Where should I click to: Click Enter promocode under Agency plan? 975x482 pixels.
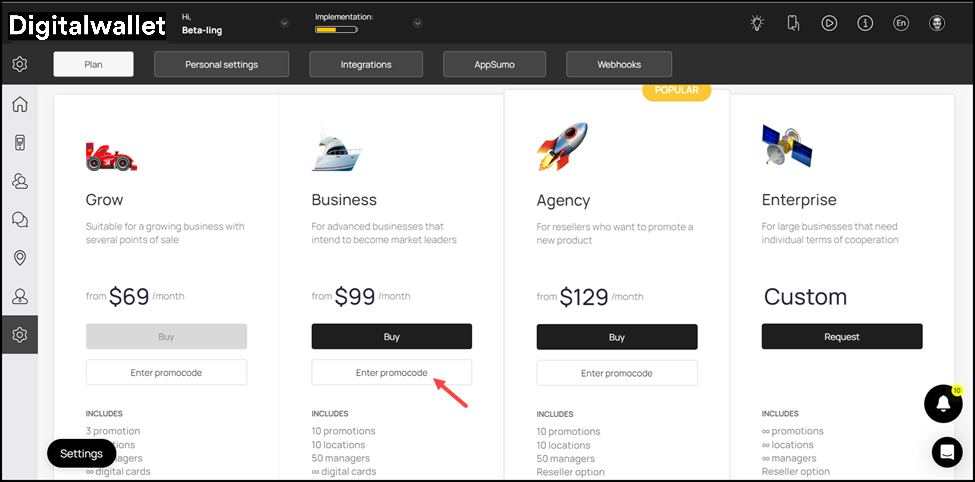tap(616, 373)
